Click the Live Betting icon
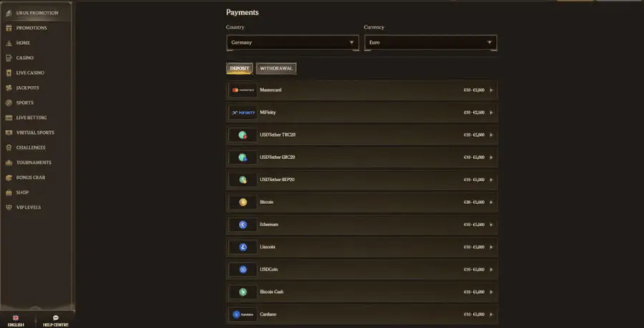Screen dimensions: 644x328 (9, 117)
